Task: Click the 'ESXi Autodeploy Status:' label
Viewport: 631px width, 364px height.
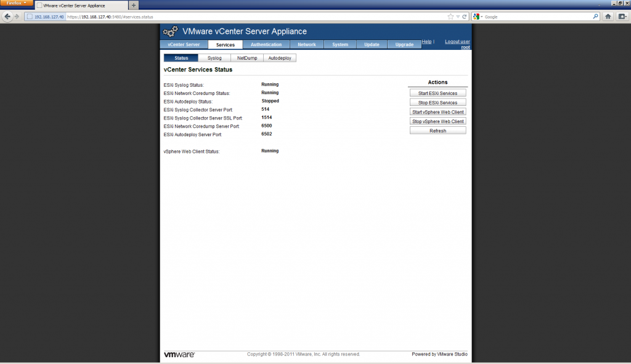Action: [188, 102]
